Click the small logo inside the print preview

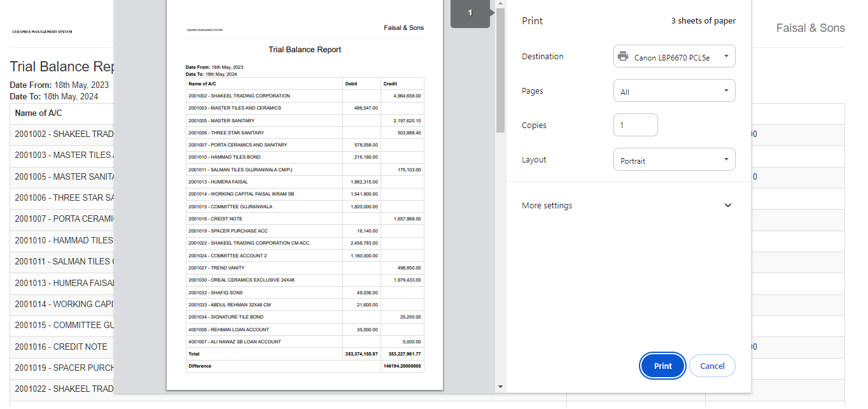[204, 30]
